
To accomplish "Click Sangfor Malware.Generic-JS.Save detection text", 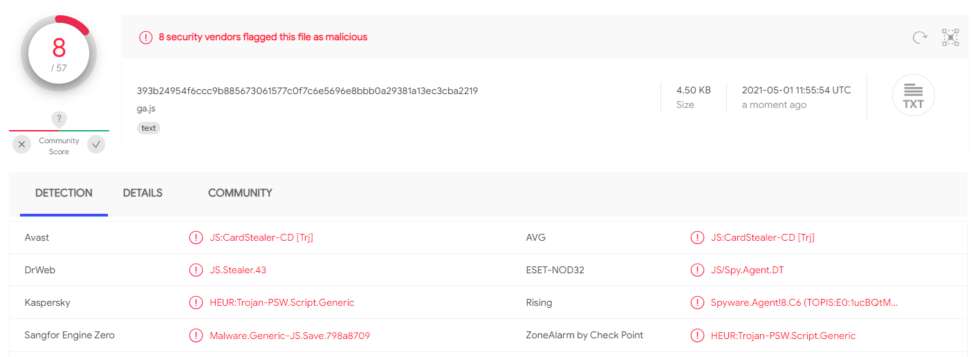I will point(290,336).
